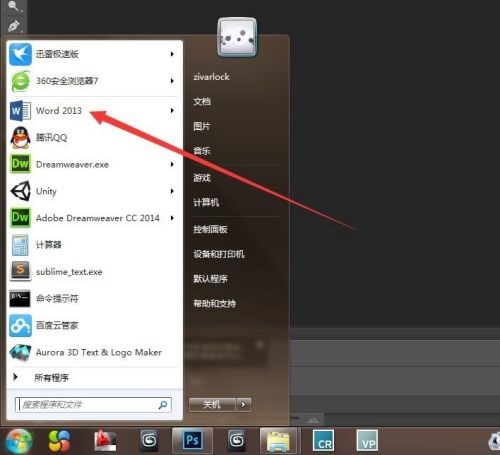Image resolution: width=500 pixels, height=455 pixels.
Task: Open the zivarlock user folder
Action: 211,77
